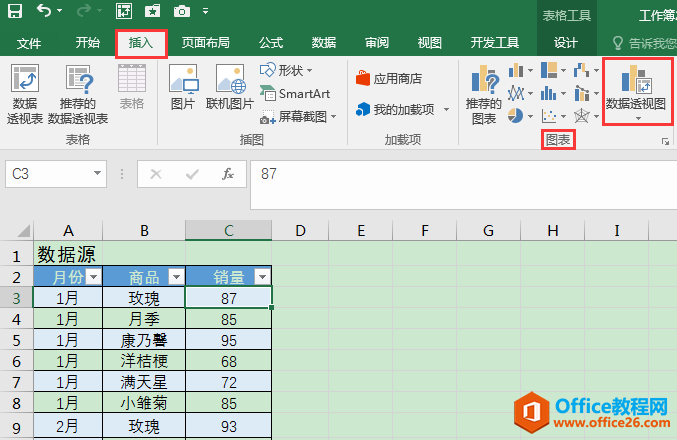Open the 屏幕截图 screenshot dropdown
The height and width of the screenshot is (440, 677).
pos(298,117)
